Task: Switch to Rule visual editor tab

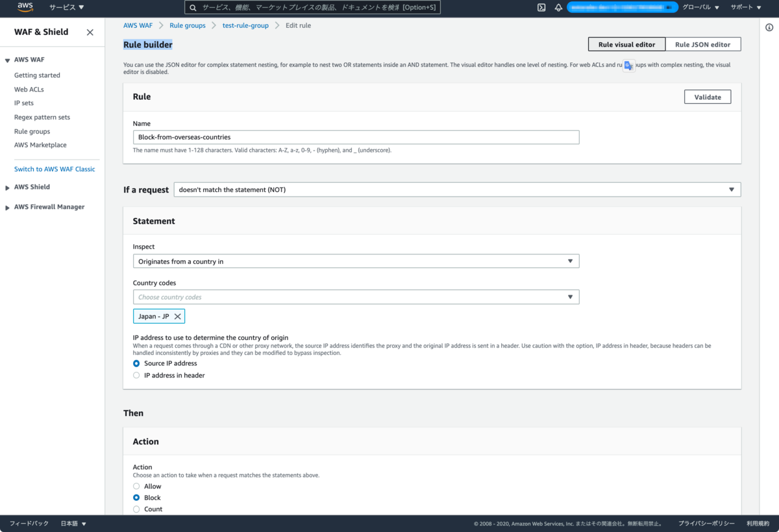Action: 626,44
